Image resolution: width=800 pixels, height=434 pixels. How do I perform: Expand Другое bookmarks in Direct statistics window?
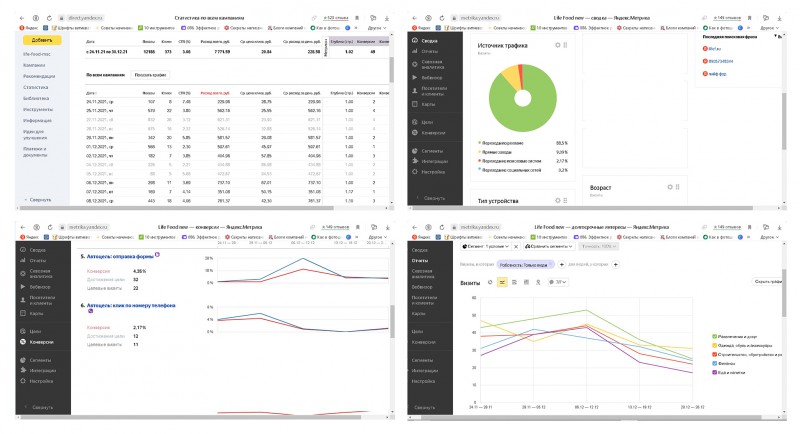[x=377, y=28]
